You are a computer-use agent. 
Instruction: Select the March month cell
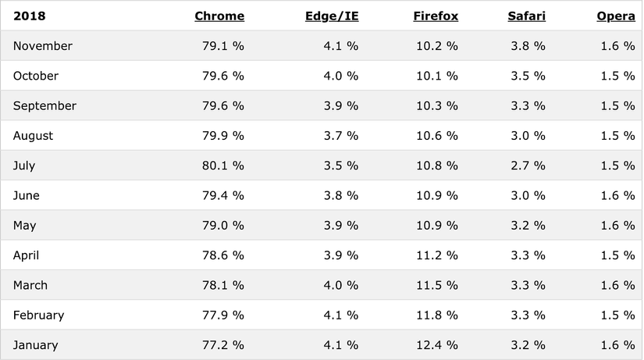click(x=30, y=285)
